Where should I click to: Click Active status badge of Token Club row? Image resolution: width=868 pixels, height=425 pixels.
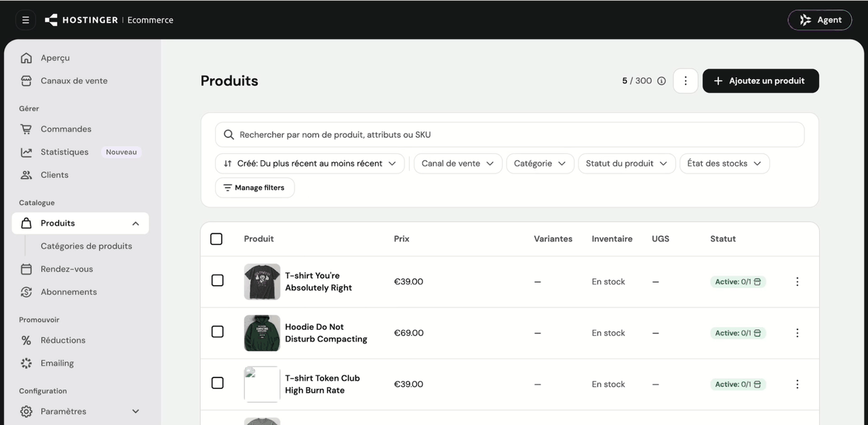point(738,384)
